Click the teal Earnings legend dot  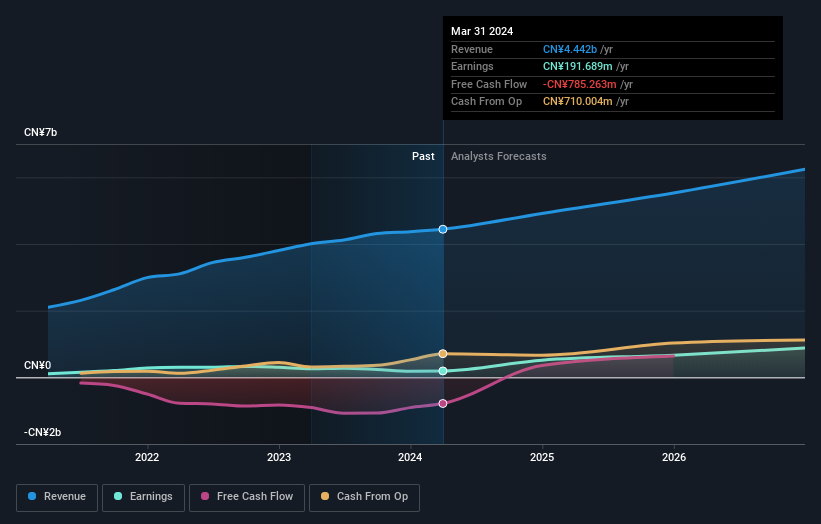tap(118, 496)
